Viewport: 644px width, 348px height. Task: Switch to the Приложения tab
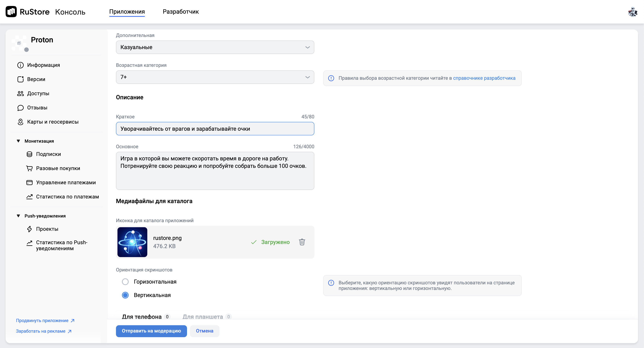[127, 12]
